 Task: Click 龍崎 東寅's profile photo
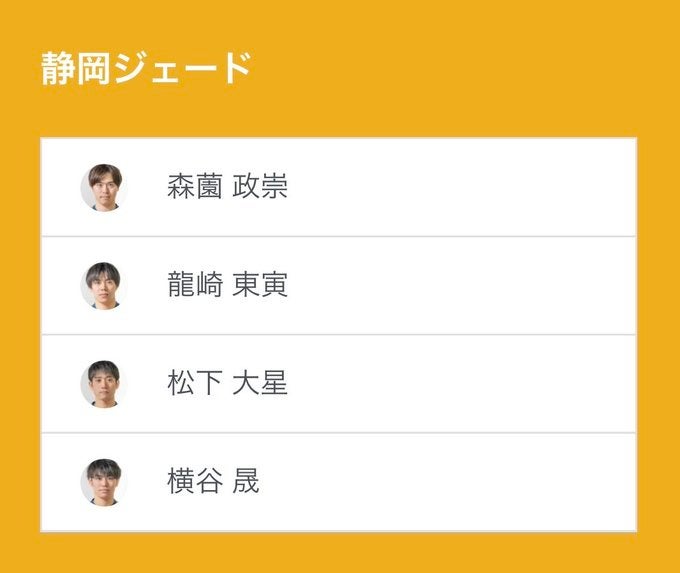pos(101,285)
